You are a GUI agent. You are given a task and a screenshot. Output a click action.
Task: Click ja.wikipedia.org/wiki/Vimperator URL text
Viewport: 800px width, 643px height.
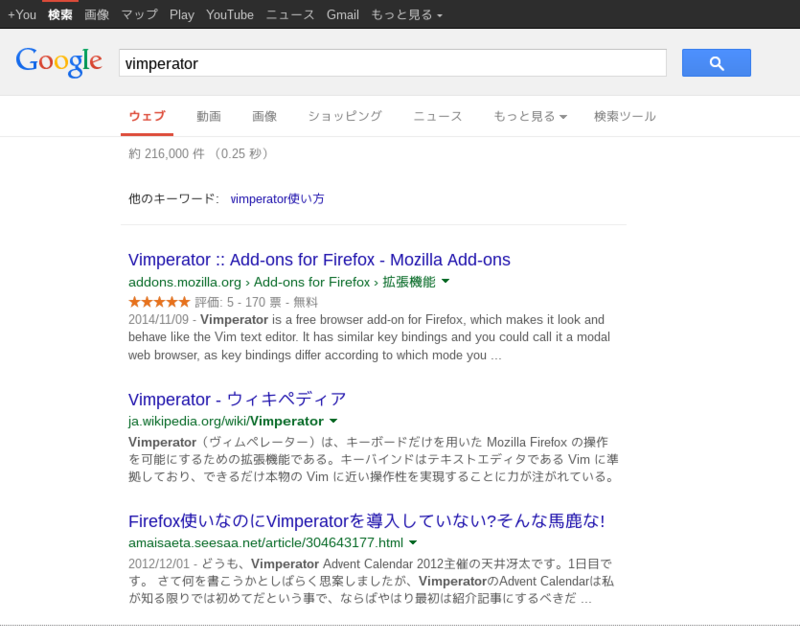click(226, 421)
